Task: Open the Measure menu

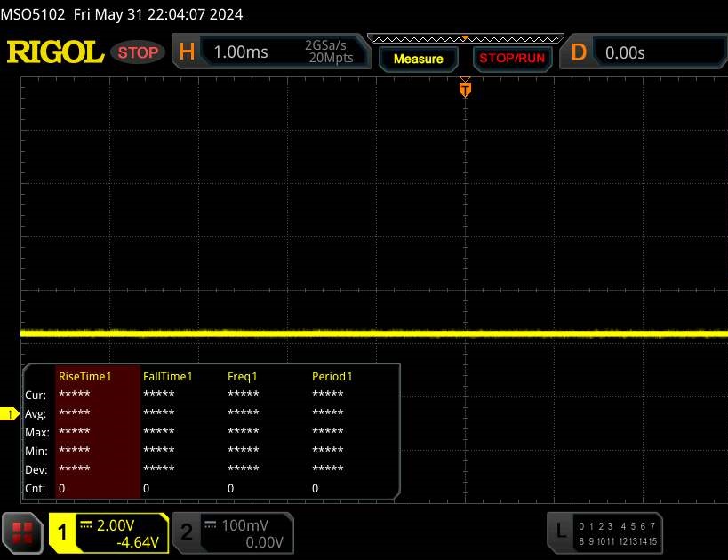Action: coord(419,59)
